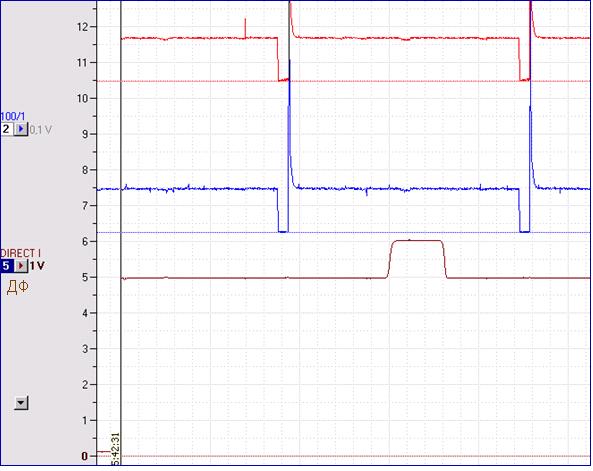Image resolution: width=593 pixels, height=471 pixels.
Task: Select the channel 2 number box
Action: 7,129
